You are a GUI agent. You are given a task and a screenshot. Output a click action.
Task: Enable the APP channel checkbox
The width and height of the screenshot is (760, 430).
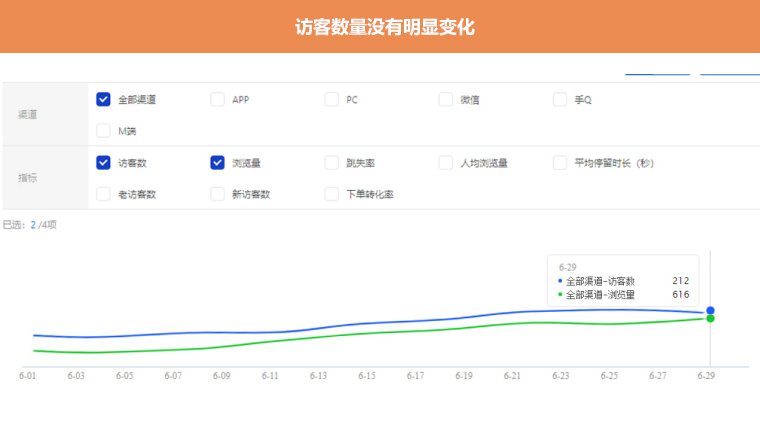click(217, 99)
